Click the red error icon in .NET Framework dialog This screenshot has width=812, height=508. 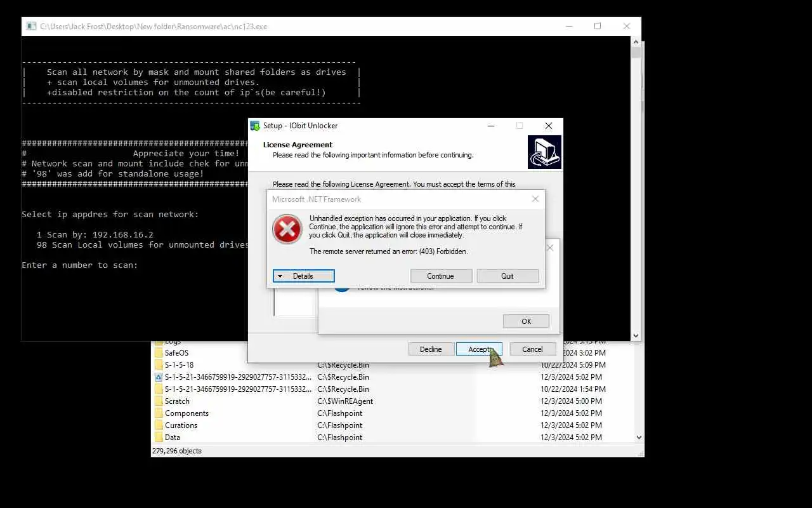tap(287, 229)
